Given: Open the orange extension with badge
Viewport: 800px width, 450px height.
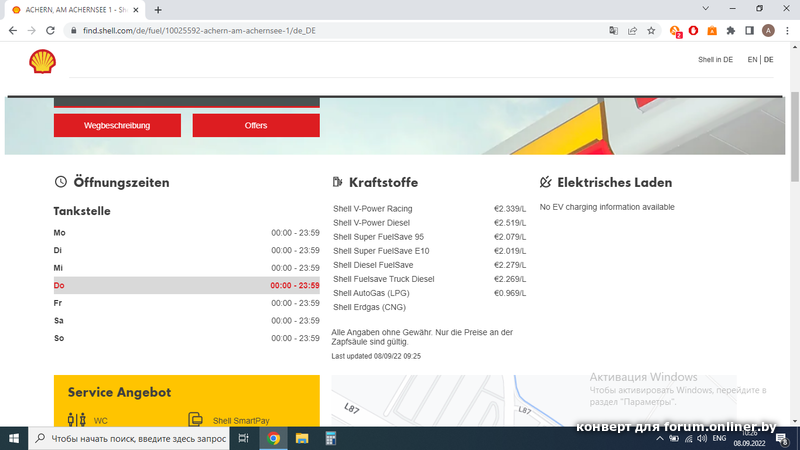Looking at the screenshot, I should point(675,31).
